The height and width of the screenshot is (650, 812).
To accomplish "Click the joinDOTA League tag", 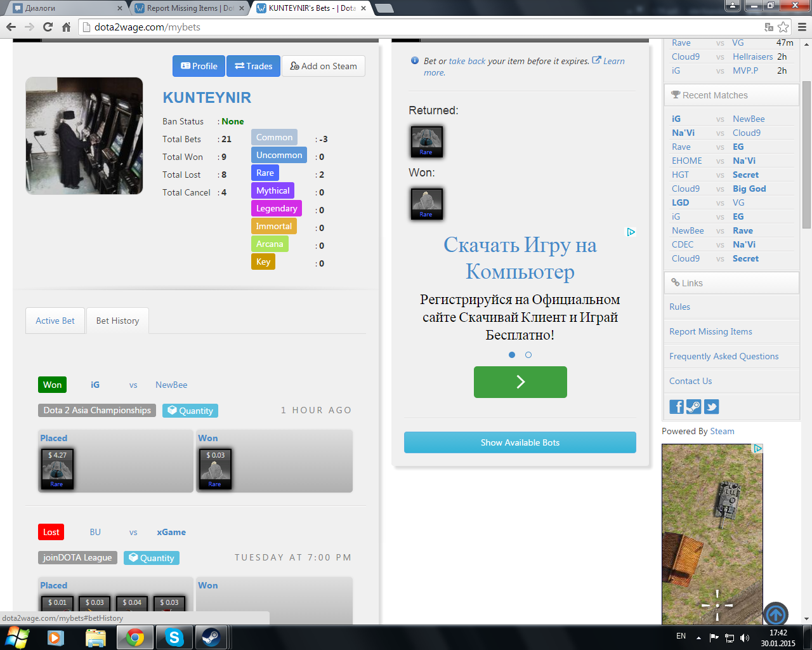I will 77,557.
